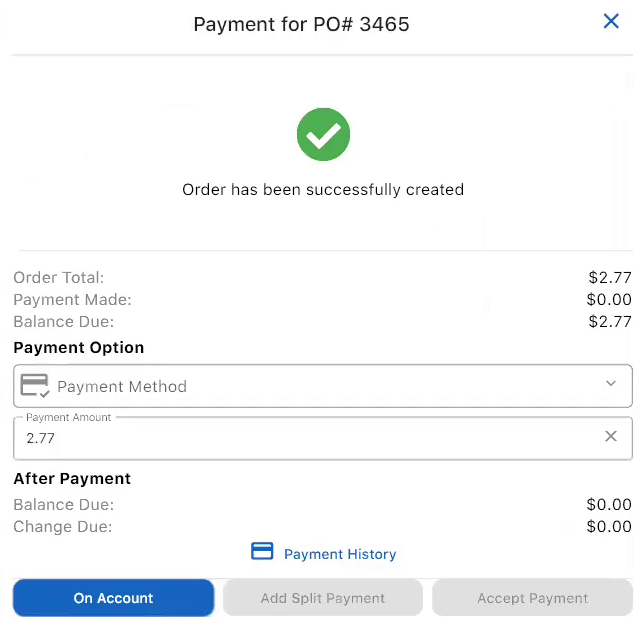The image size is (641, 617).
Task: Click the Payment Option section heading
Action: [78, 348]
